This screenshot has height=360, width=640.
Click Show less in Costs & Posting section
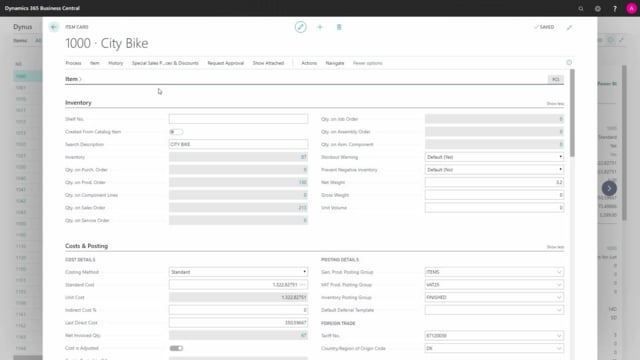[555, 247]
